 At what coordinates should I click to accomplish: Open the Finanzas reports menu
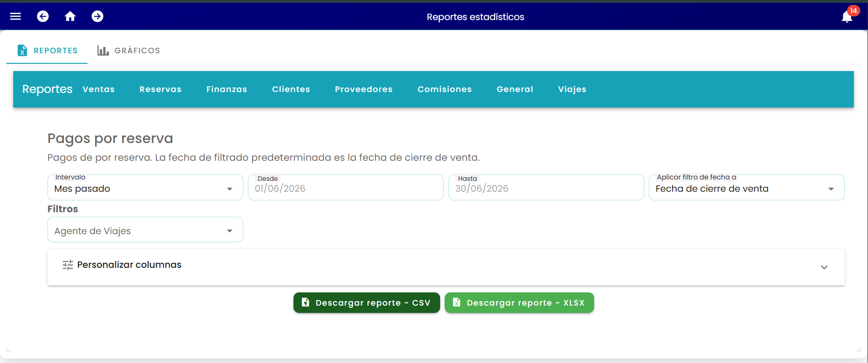pos(226,89)
